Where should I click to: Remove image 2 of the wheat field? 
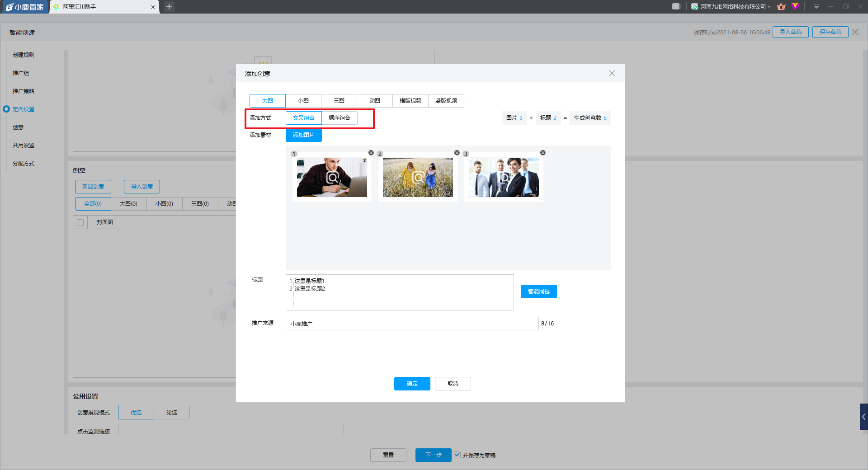click(457, 153)
